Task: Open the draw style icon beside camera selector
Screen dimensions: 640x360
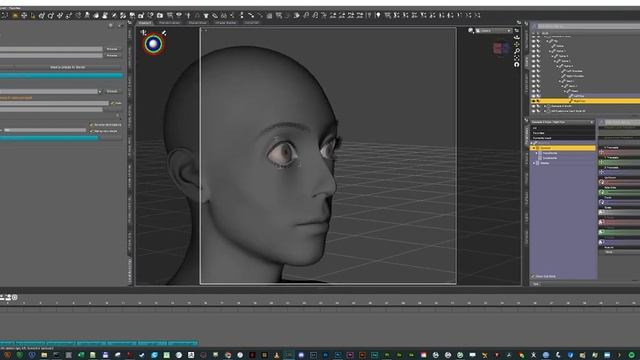Action: [471, 31]
